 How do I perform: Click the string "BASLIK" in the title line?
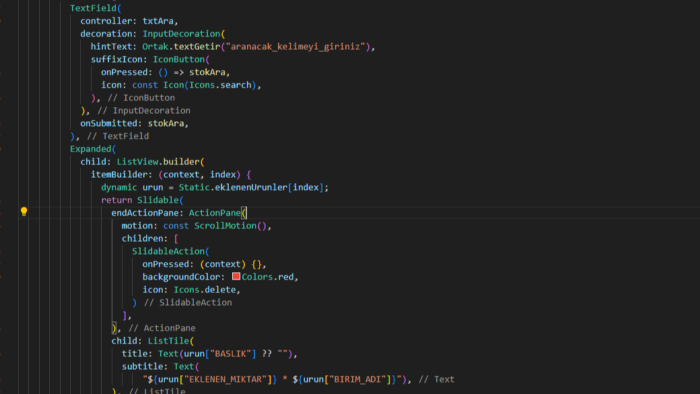click(230, 354)
